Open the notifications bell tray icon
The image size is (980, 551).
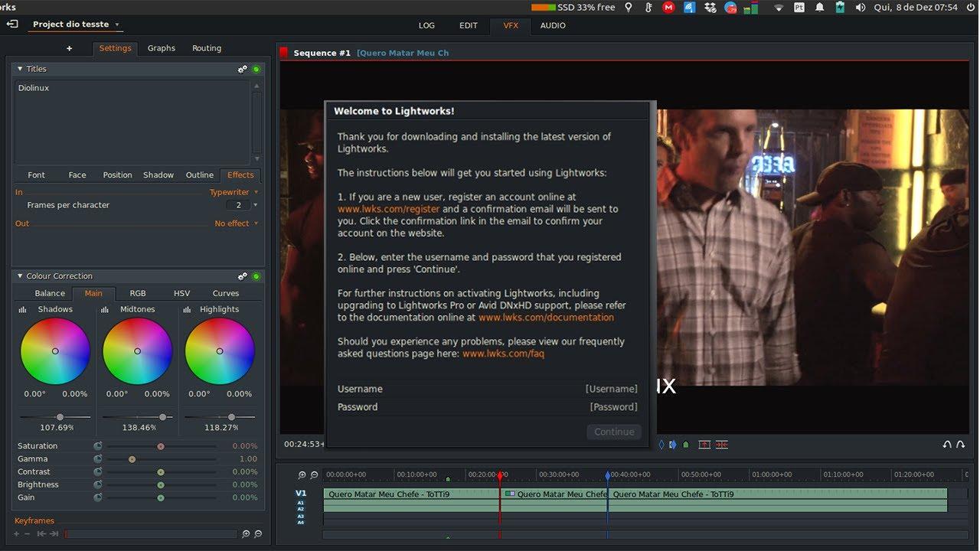point(819,7)
